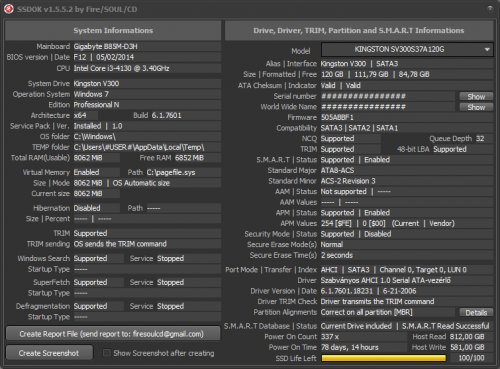This screenshot has height=369, width=500.
Task: Click TRIM sending value OS sends the TRIM command
Action: pos(120,244)
